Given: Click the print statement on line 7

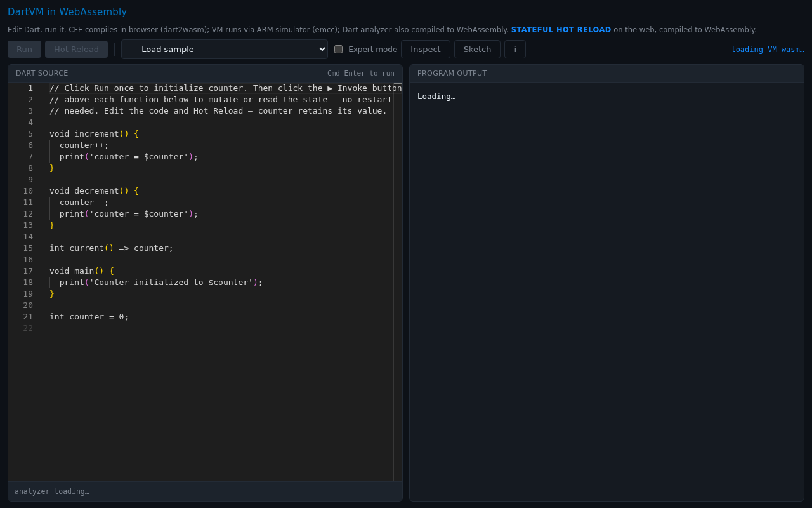Looking at the screenshot, I should [x=129, y=157].
